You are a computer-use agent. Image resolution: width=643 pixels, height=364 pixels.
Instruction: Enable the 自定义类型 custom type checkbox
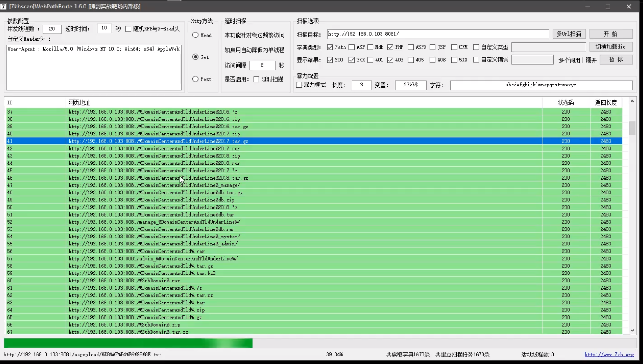(476, 47)
